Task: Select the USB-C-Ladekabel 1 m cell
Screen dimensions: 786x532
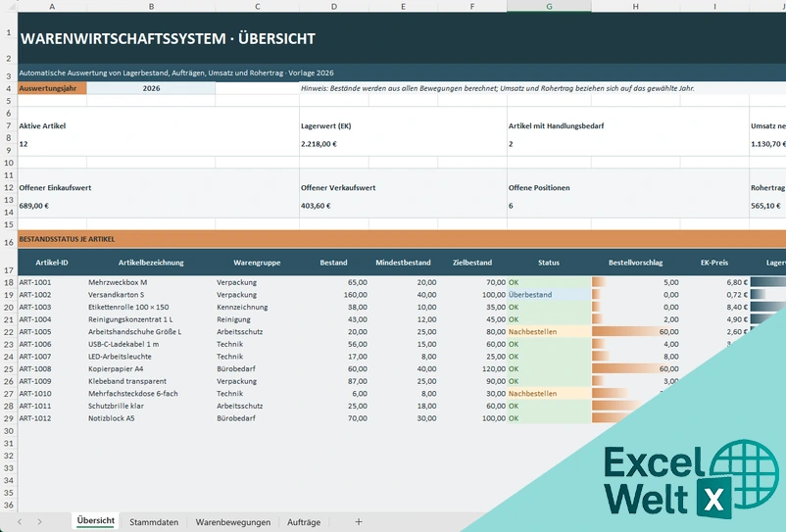Action: pyautogui.click(x=151, y=344)
